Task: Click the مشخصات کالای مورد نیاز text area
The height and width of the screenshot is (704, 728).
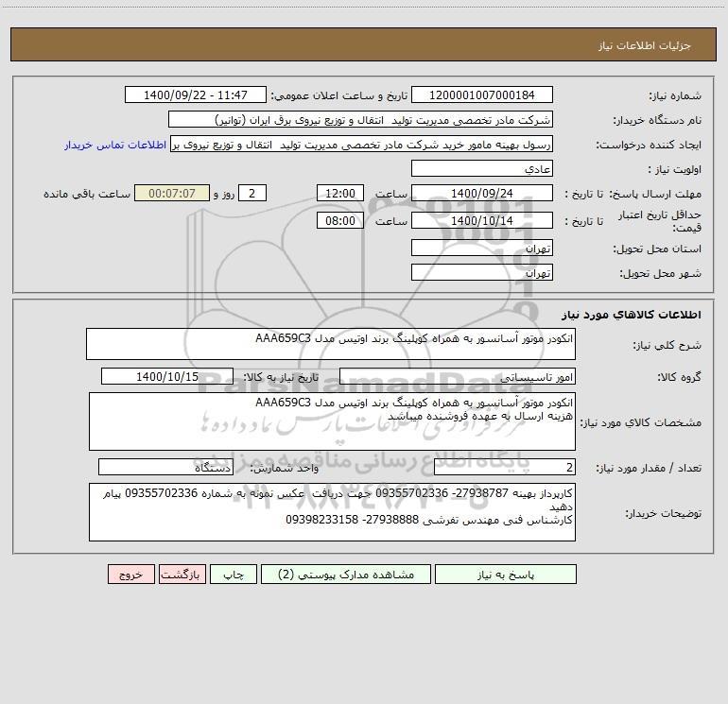Action: pyautogui.click(x=332, y=421)
